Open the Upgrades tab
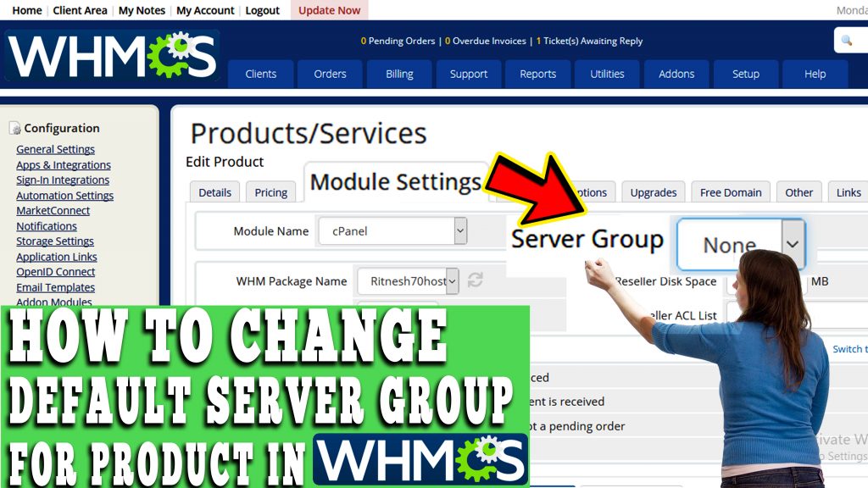The width and height of the screenshot is (868, 488). (653, 192)
